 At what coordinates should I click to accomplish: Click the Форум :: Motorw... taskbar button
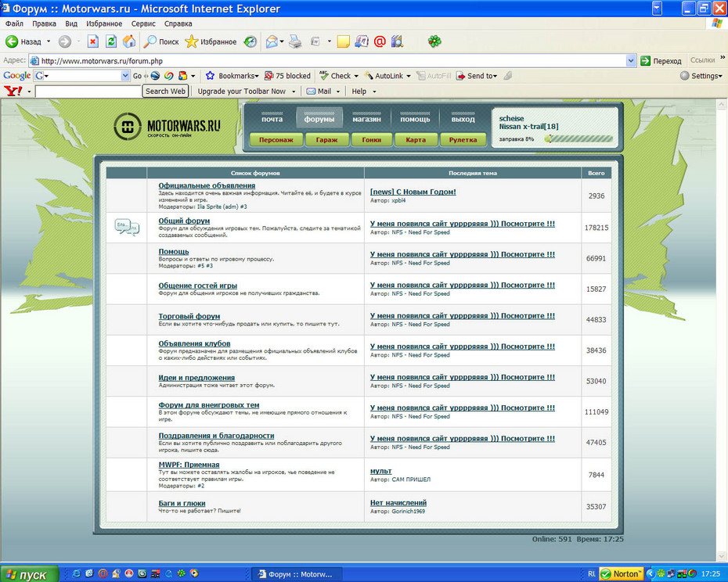pos(297,574)
